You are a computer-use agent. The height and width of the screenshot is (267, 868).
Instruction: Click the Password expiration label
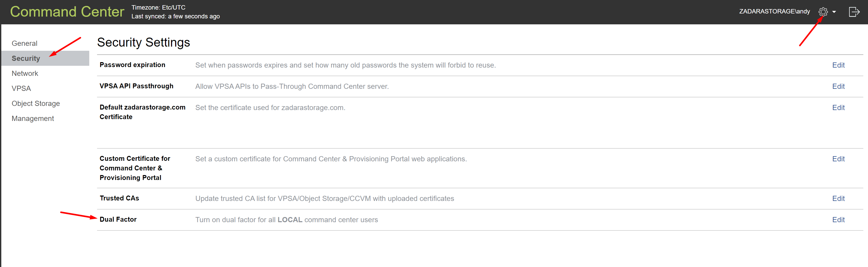point(132,65)
